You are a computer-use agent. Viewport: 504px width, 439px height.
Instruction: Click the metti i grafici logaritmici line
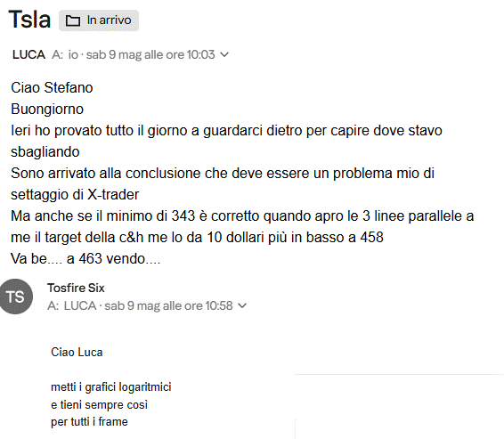point(111,386)
